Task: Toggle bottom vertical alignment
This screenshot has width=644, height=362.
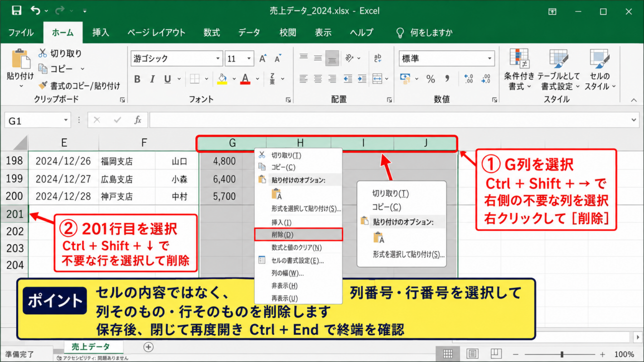Action: tap(332, 59)
